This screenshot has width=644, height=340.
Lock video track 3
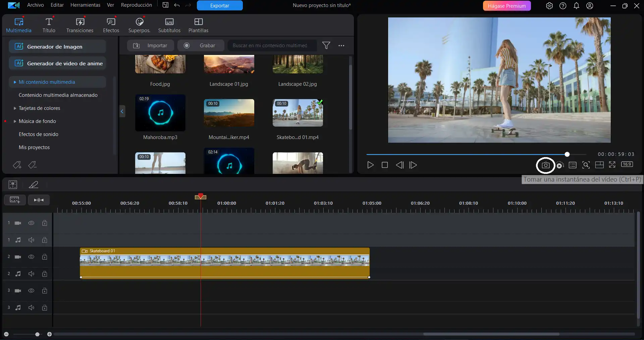[45, 291]
